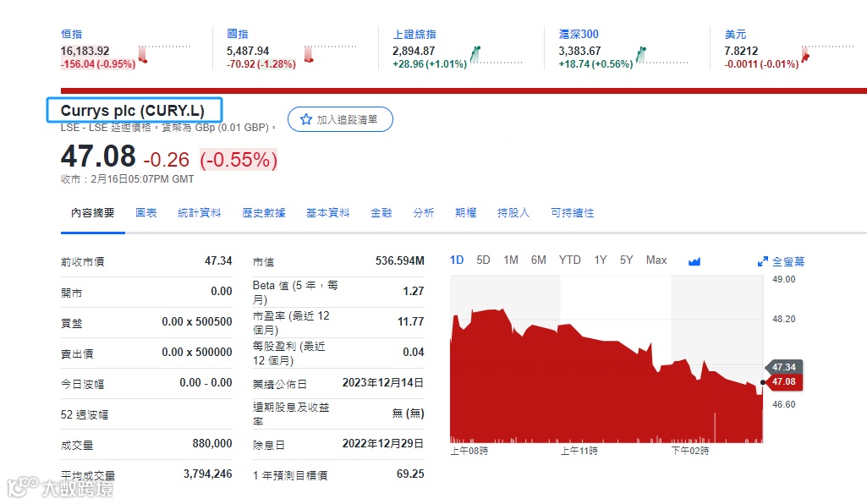867x504 pixels.
Task: Open the 金融 financials tab
Action: click(381, 213)
